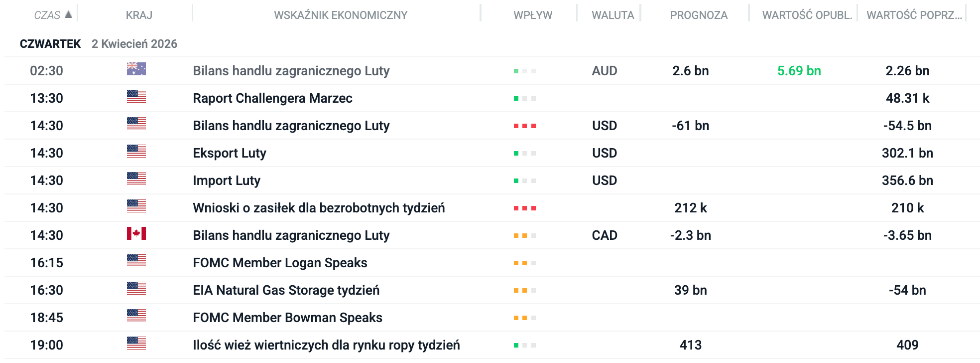Click the Canadian flag icon at 14:30
The height and width of the screenshot is (363, 980).
[x=136, y=234]
